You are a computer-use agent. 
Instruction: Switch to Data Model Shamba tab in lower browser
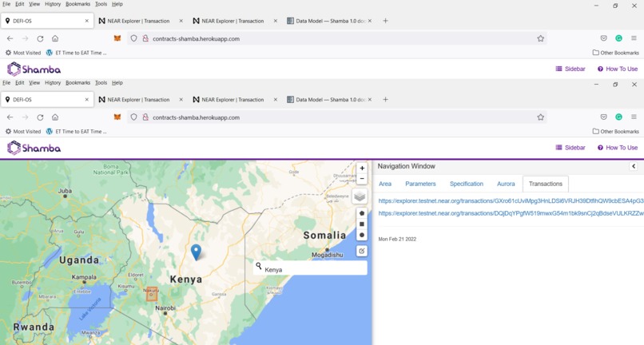click(329, 99)
